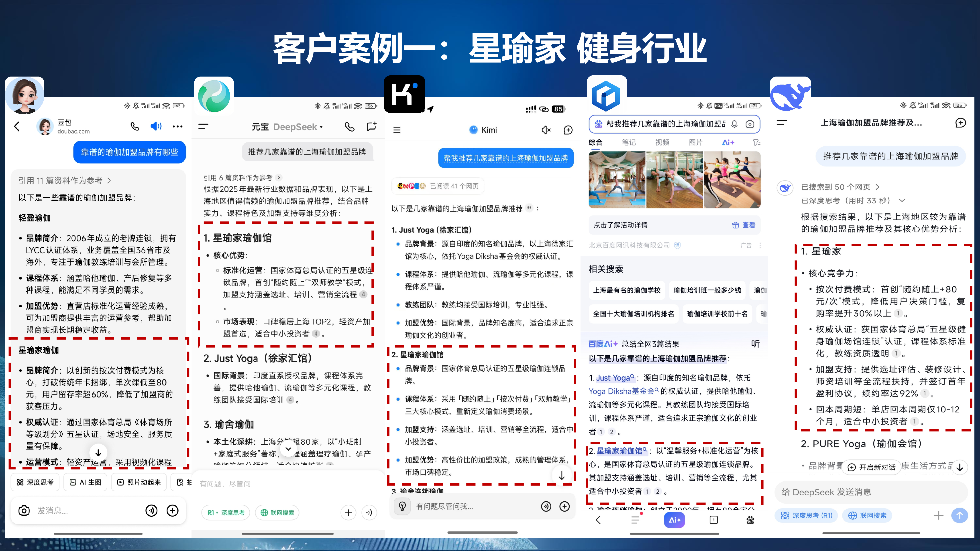Start a new DeepSeek chat from the header plus icon
This screenshot has width=980, height=551.
click(x=961, y=123)
